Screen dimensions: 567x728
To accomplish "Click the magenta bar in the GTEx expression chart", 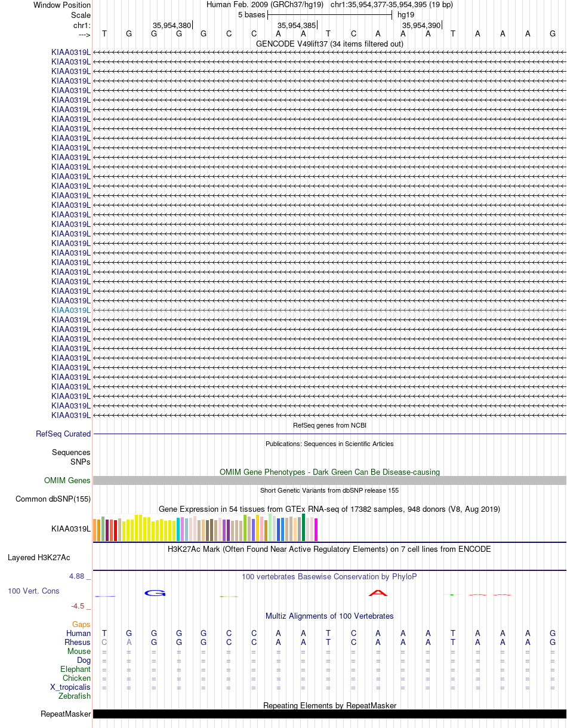I will pos(316,530).
